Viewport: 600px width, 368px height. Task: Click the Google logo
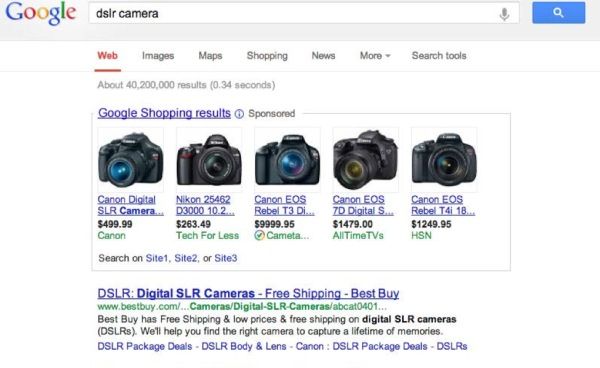[41, 13]
